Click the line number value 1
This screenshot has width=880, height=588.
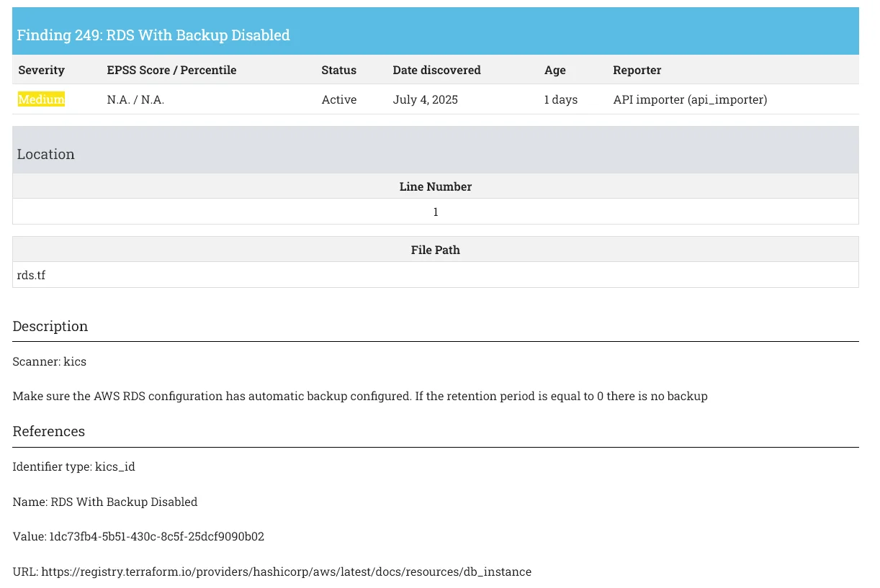tap(436, 212)
